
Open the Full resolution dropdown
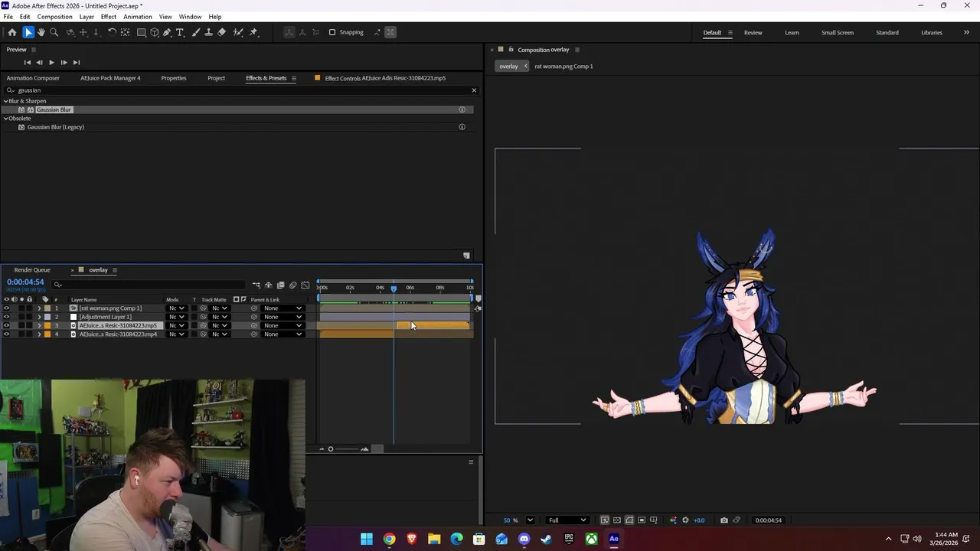[x=567, y=520]
